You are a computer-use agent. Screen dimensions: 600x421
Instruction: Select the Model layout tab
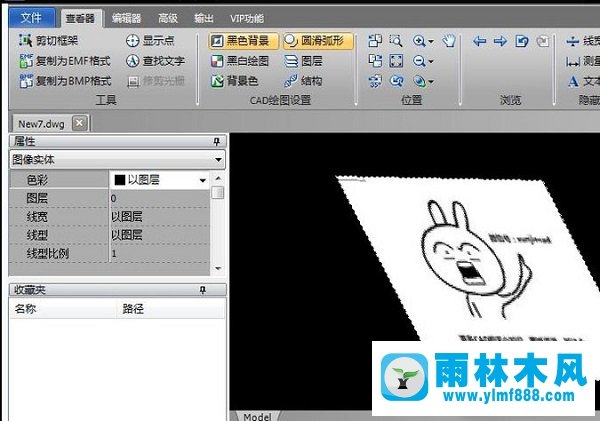point(257,416)
